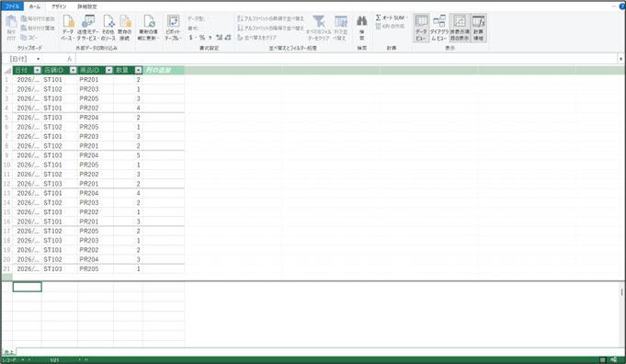The height and width of the screenshot is (364, 626).
Task: Toggle Calculation Area (計算領域)
Action: tap(478, 28)
